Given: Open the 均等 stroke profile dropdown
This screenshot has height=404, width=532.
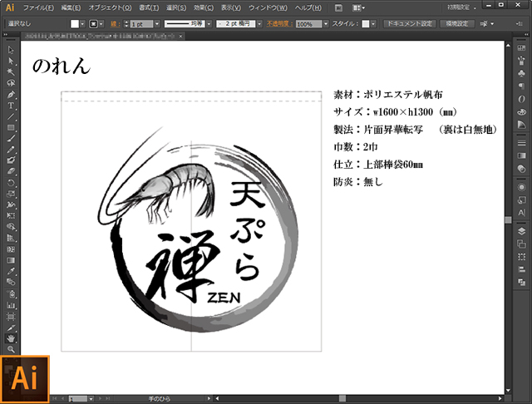Looking at the screenshot, I should (x=209, y=24).
